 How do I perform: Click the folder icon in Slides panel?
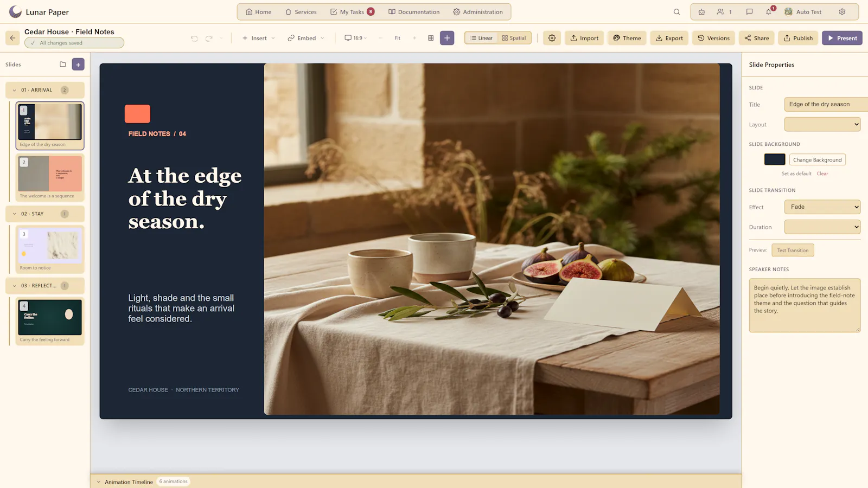pos(63,65)
